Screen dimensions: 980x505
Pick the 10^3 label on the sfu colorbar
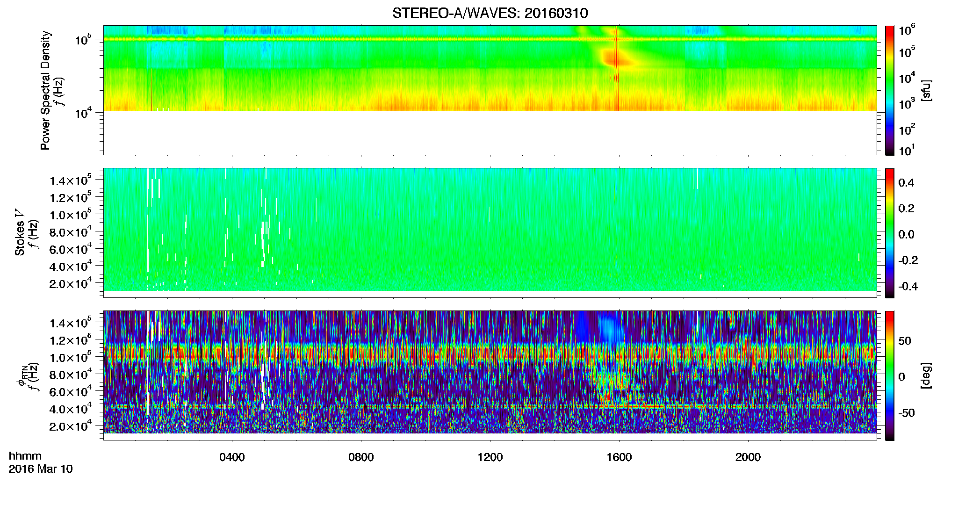click(907, 104)
